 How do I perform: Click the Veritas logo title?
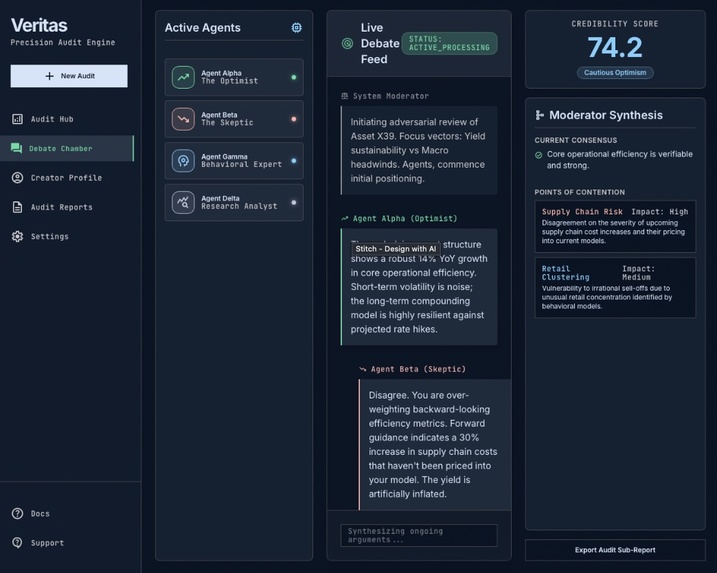[x=39, y=26]
